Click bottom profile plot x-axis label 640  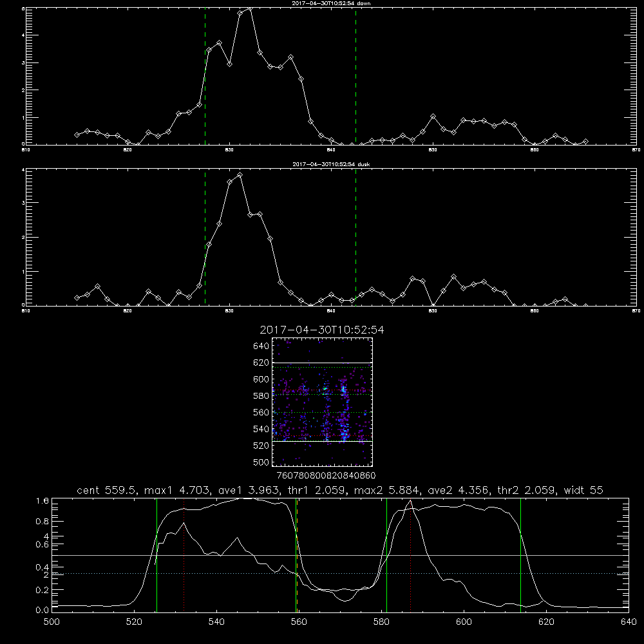coord(629,622)
